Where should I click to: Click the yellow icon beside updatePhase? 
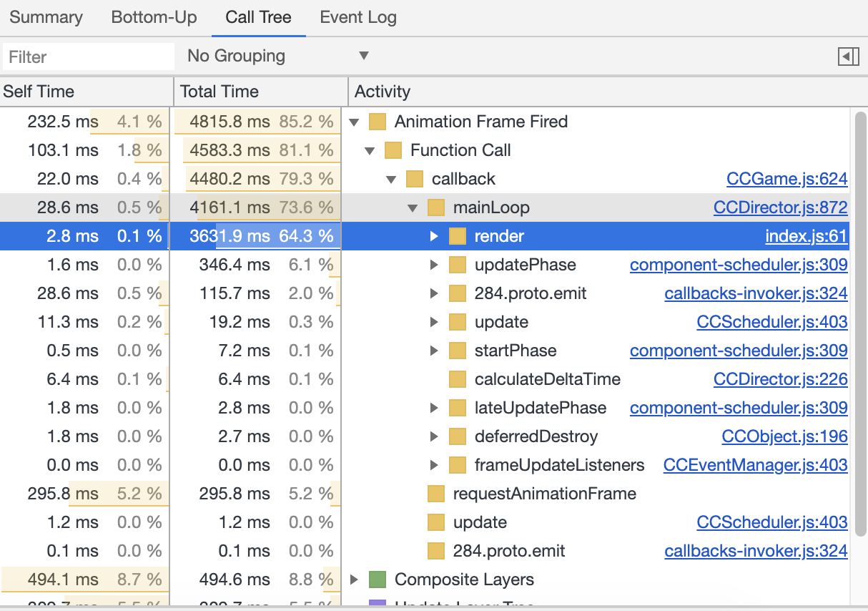point(458,265)
